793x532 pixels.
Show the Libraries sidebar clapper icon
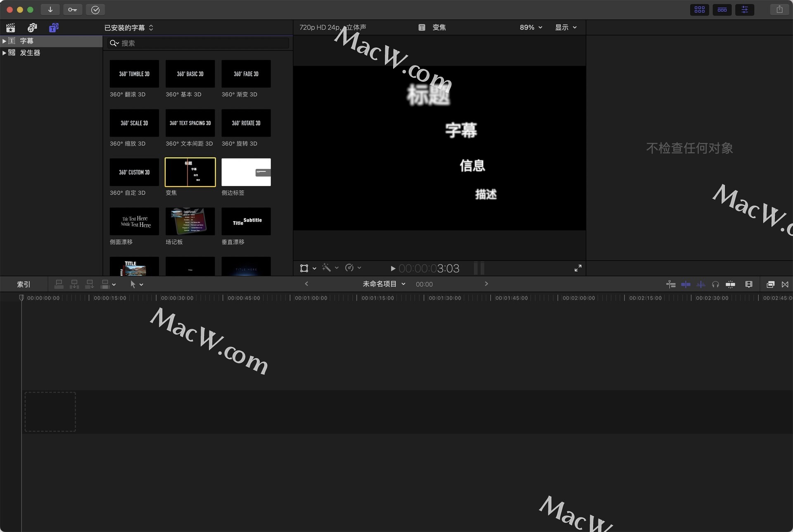click(11, 28)
